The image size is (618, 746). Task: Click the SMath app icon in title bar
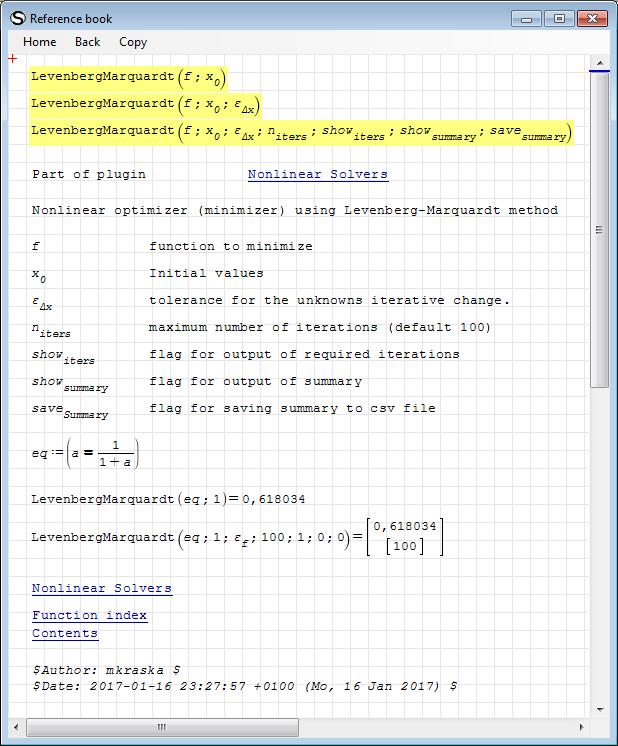point(17,18)
